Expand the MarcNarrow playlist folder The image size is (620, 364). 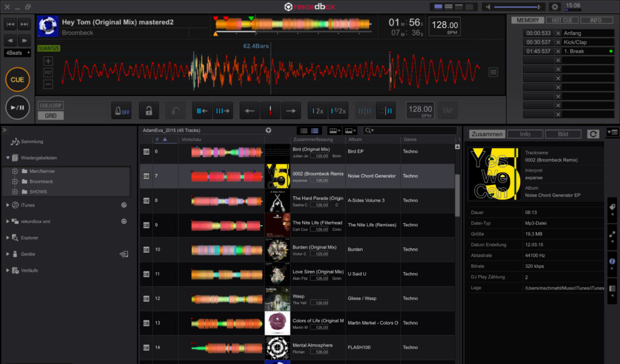(x=15, y=171)
